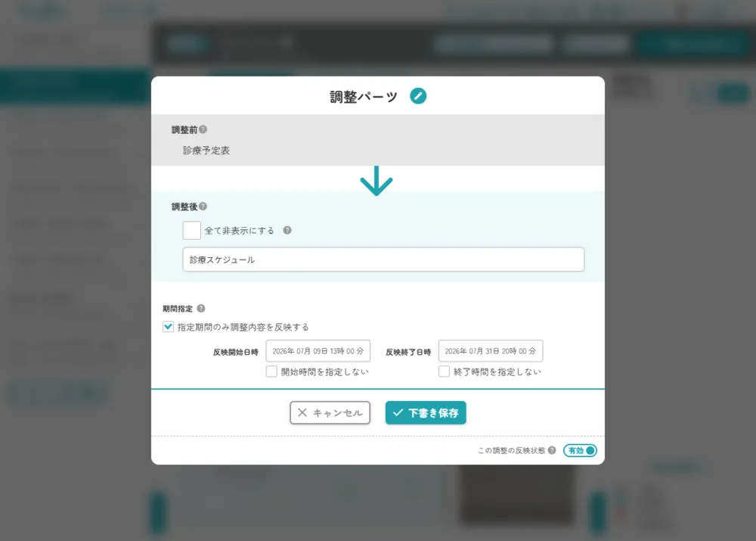Click help icon beside 全て非表示にする
This screenshot has width=756, height=541.
(287, 230)
